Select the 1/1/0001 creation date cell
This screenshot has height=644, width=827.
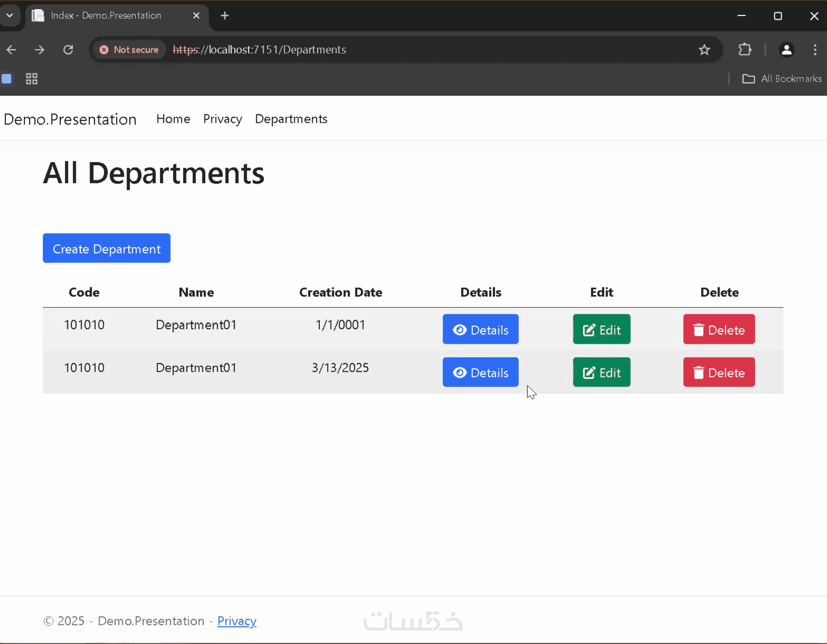[x=341, y=325]
